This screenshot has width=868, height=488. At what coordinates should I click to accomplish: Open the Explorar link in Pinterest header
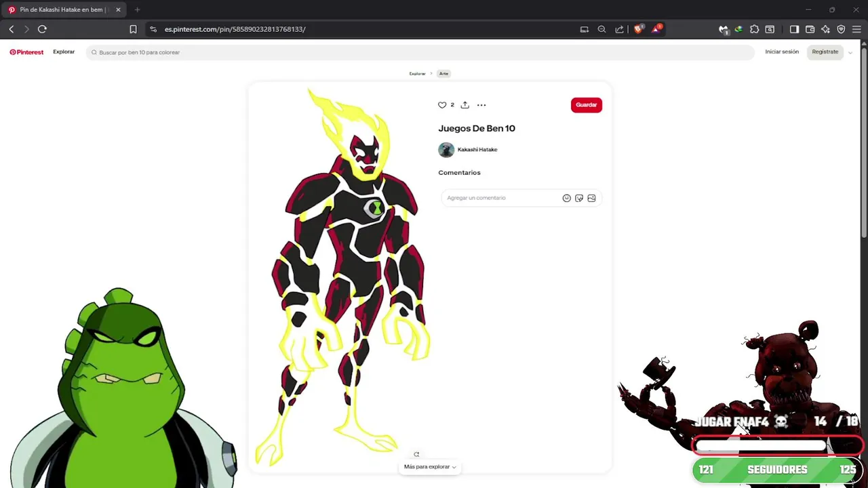click(x=64, y=52)
